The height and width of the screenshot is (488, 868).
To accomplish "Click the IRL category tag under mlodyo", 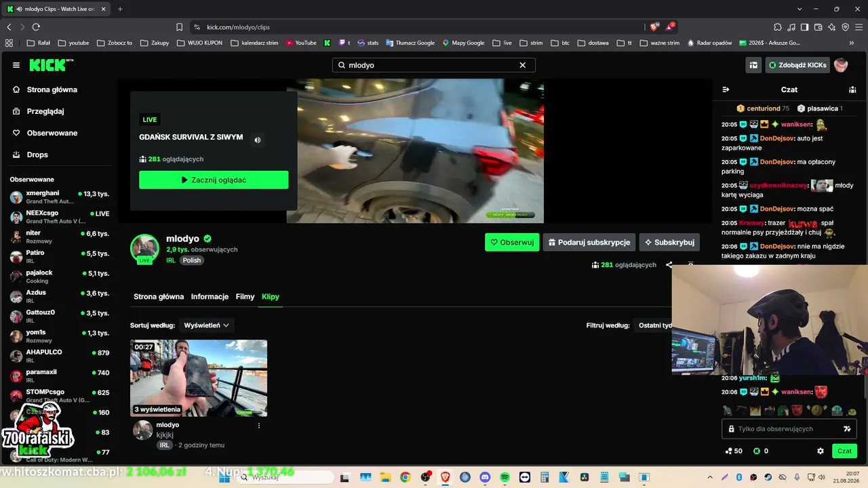I will point(171,260).
